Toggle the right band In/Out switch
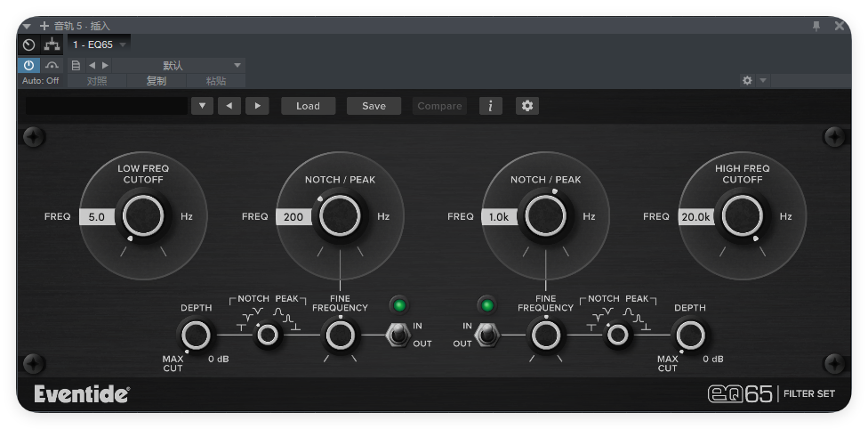Viewport: 868px width, 429px height. [x=487, y=335]
